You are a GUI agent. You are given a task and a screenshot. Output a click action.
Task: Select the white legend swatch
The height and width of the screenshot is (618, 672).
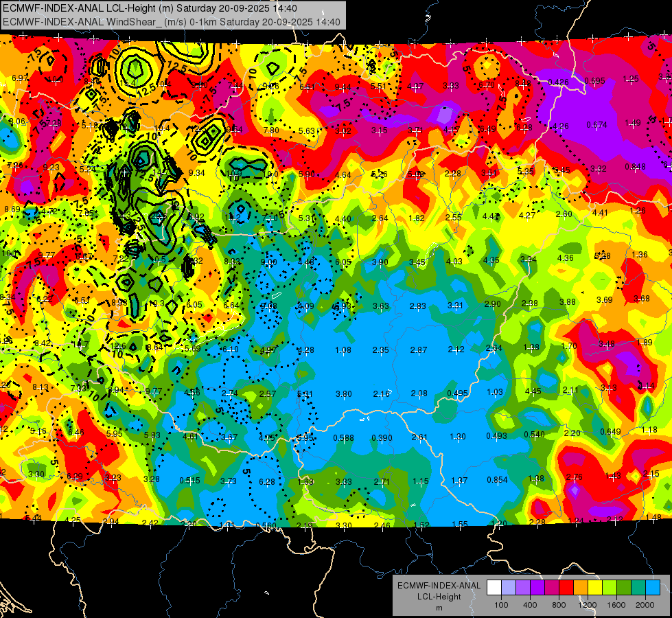tap(494, 588)
